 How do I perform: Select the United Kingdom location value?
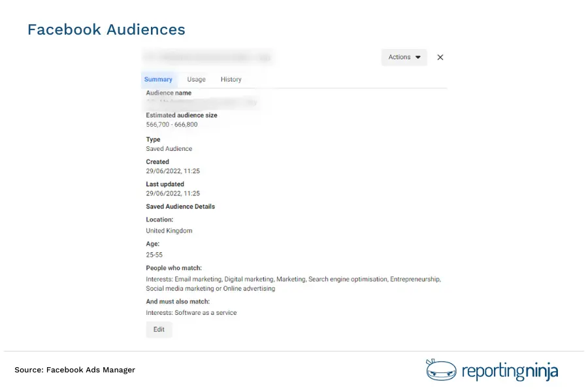pyautogui.click(x=169, y=231)
